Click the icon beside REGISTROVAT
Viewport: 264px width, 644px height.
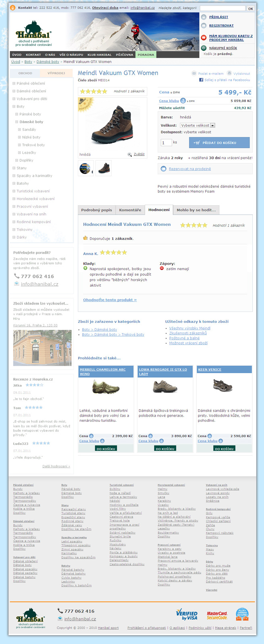click(x=204, y=25)
